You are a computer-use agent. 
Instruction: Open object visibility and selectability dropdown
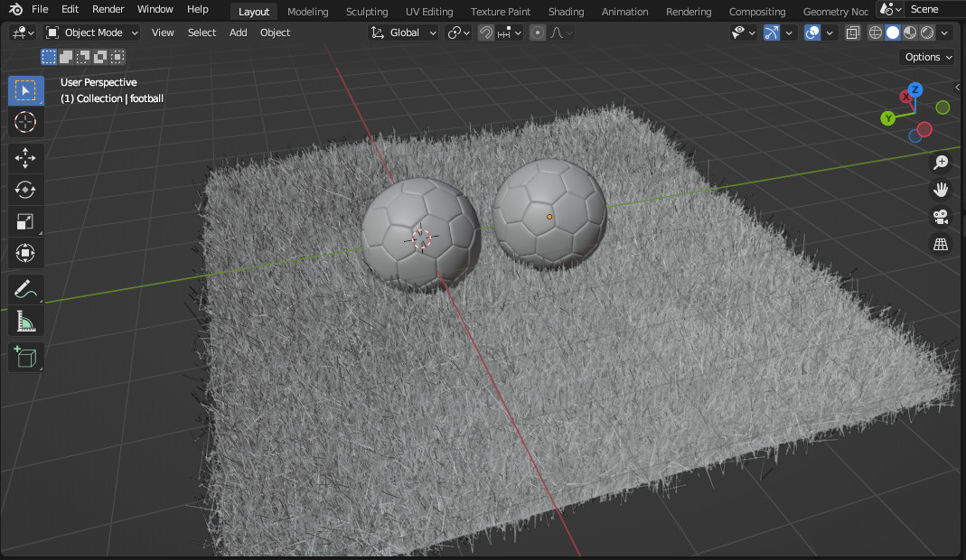pos(743,33)
